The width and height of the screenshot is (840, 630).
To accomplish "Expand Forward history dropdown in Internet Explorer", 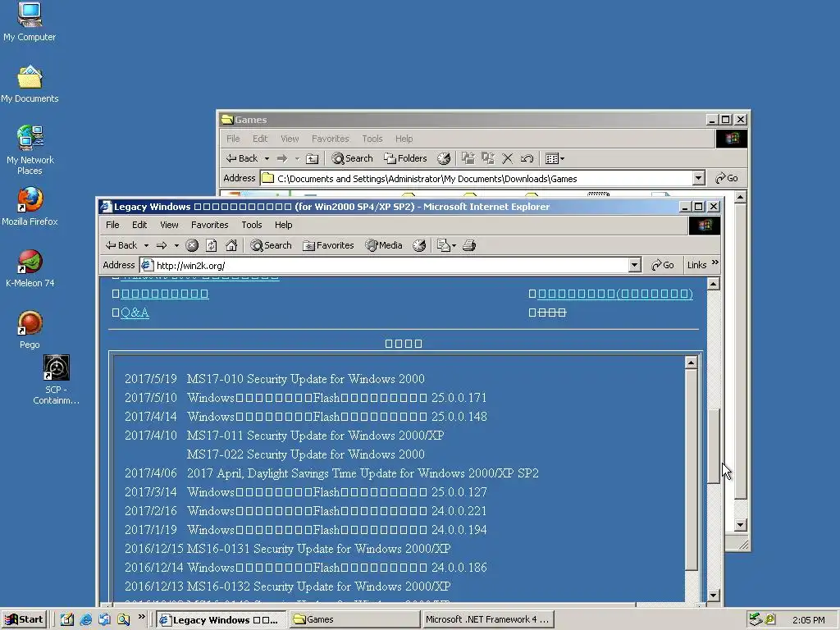I will click(176, 245).
